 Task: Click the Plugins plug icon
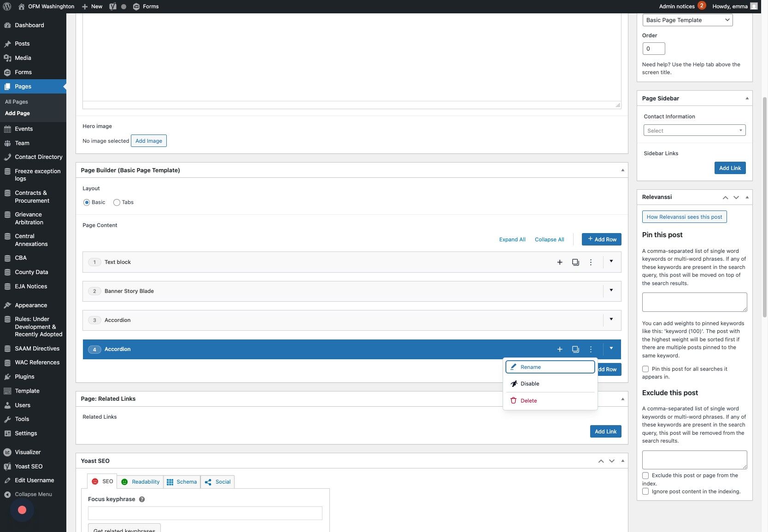point(7,377)
